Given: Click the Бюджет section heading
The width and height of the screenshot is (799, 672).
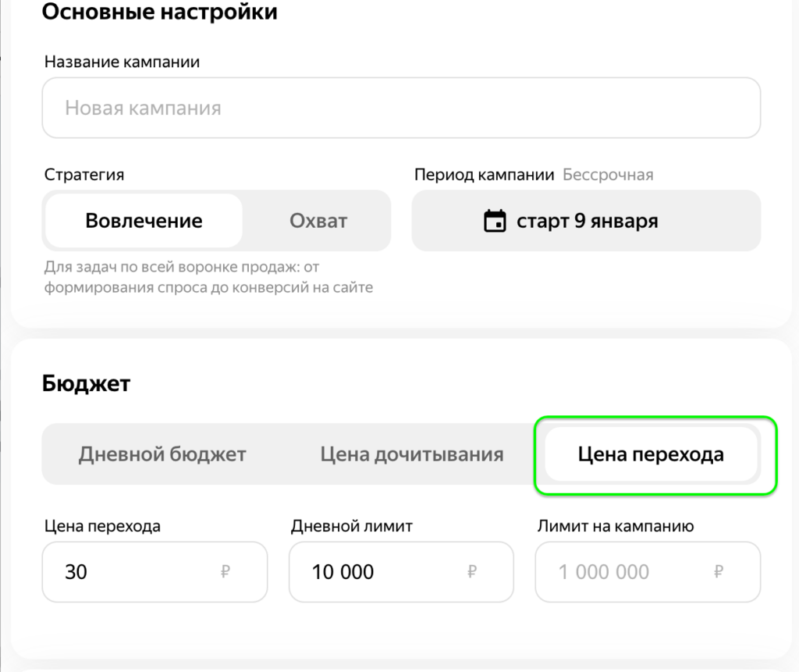Looking at the screenshot, I should tap(86, 383).
